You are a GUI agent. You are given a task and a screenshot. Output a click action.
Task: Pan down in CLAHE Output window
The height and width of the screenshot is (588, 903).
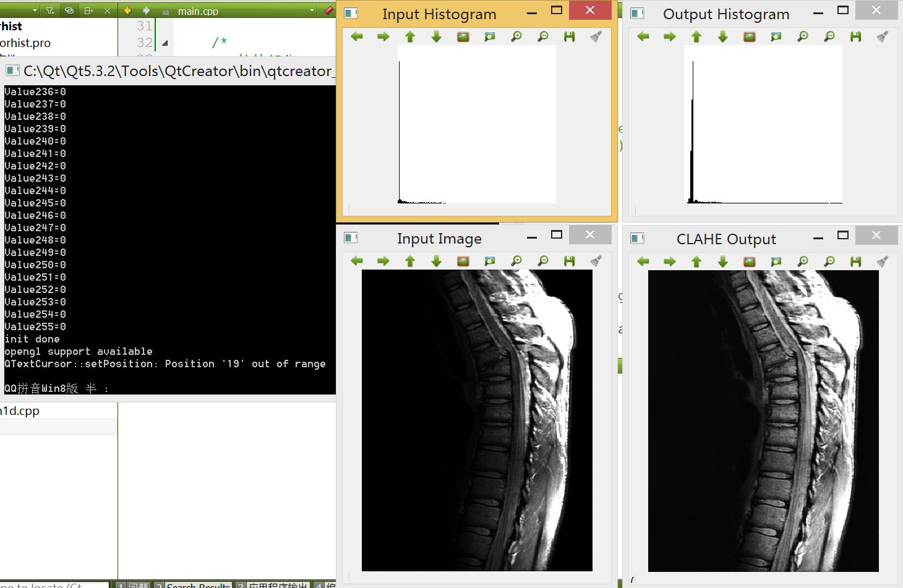click(x=723, y=262)
